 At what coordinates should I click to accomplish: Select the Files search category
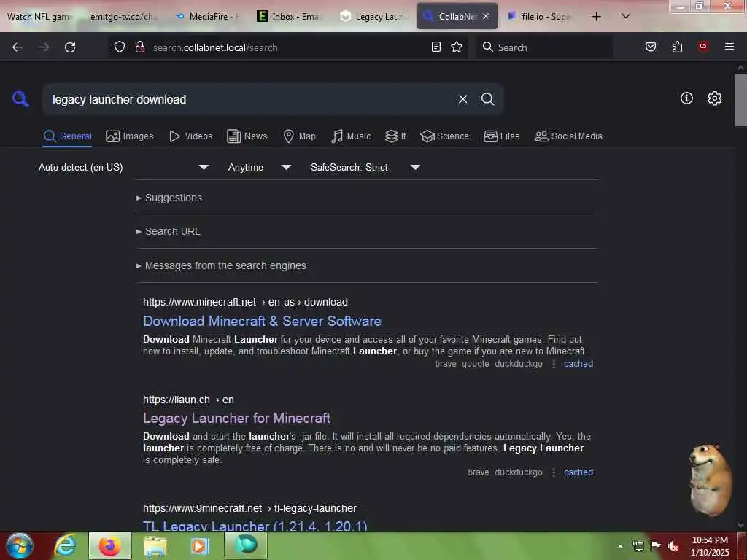coord(501,136)
